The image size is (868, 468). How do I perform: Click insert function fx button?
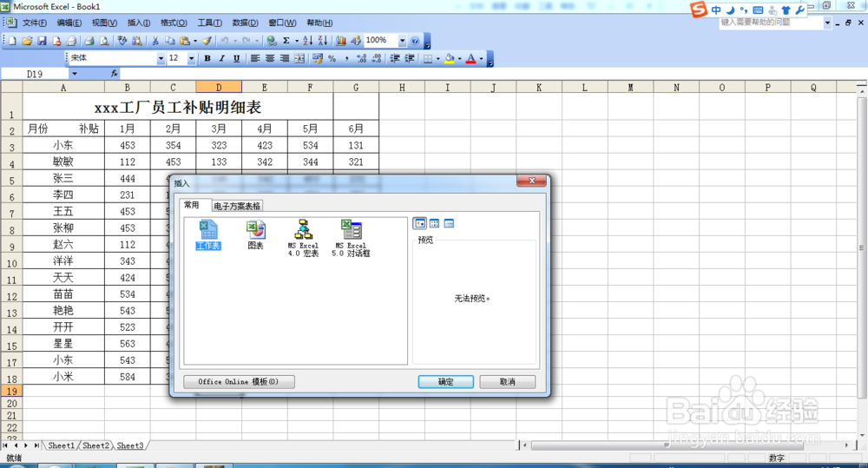click(114, 74)
